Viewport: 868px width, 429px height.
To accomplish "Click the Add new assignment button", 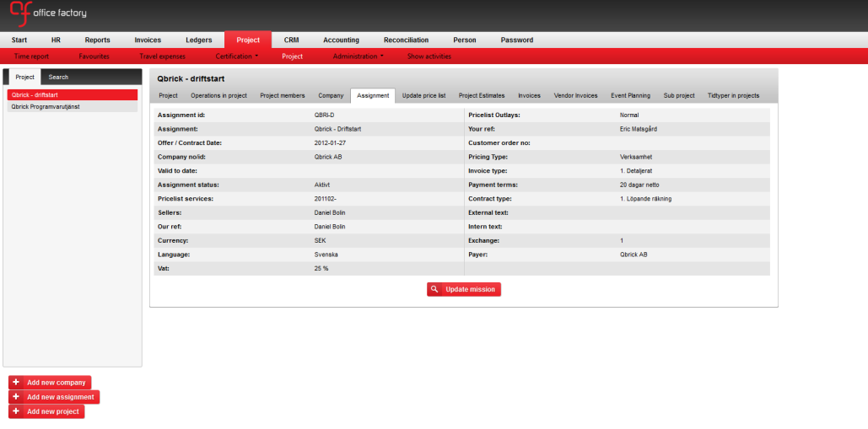I will click(x=54, y=397).
